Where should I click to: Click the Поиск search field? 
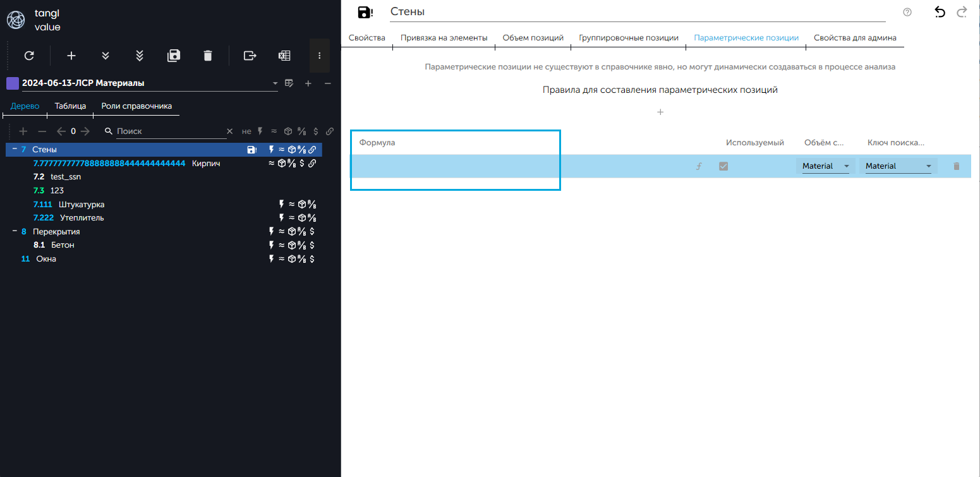pos(169,131)
